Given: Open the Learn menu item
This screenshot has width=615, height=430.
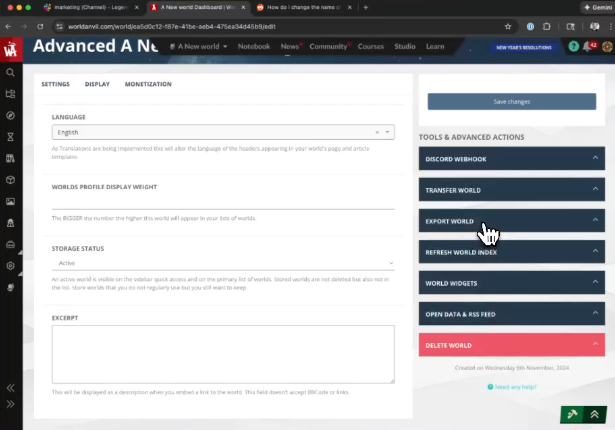Looking at the screenshot, I should (435, 47).
